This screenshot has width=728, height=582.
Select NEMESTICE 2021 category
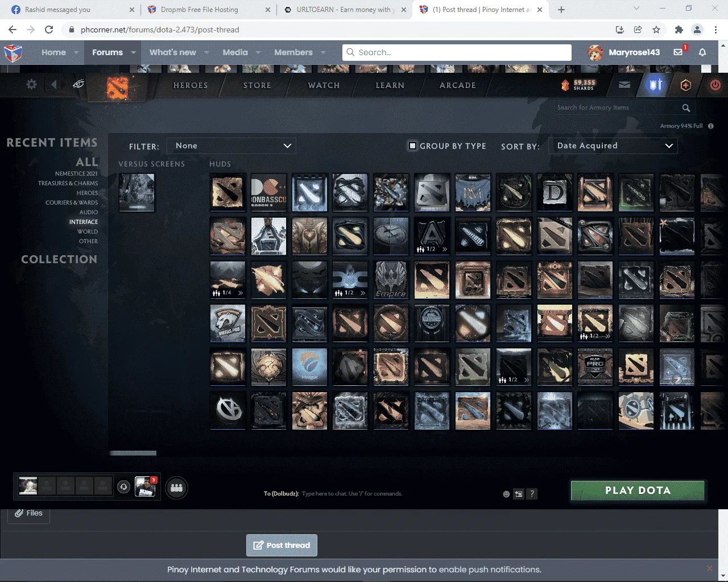click(x=76, y=174)
